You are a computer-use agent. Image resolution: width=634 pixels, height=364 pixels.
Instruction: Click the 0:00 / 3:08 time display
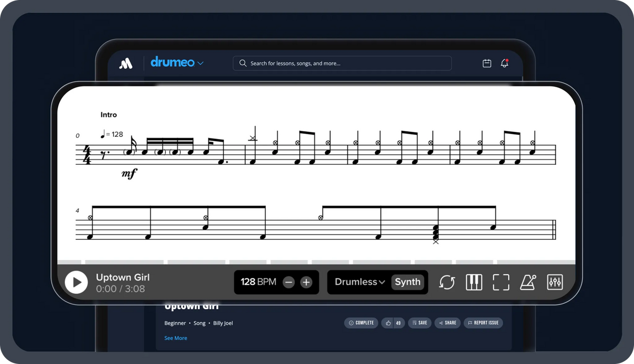(120, 289)
